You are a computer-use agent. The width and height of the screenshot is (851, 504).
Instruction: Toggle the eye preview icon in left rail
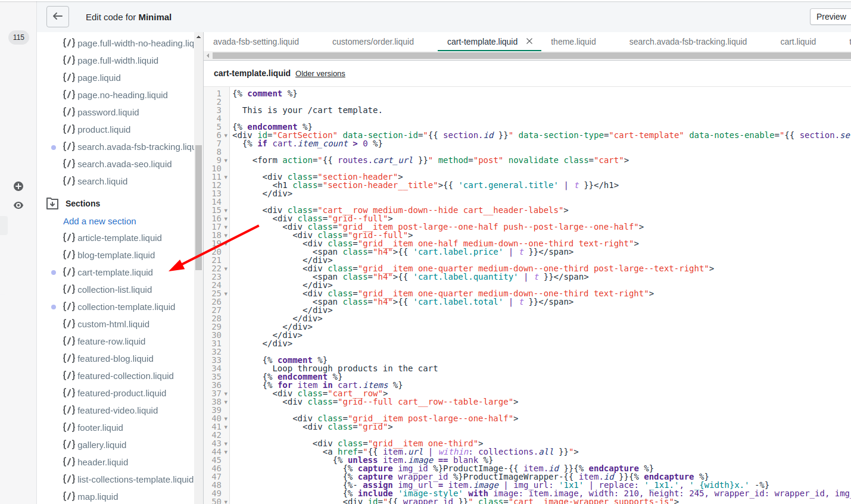(18, 205)
